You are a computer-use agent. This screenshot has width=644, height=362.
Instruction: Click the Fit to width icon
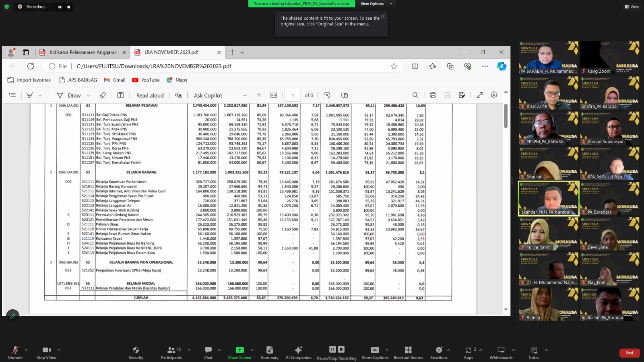[274, 95]
